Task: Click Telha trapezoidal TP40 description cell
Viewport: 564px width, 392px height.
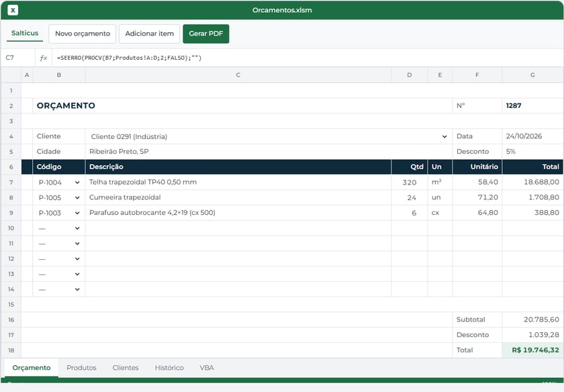Action: 238,183
